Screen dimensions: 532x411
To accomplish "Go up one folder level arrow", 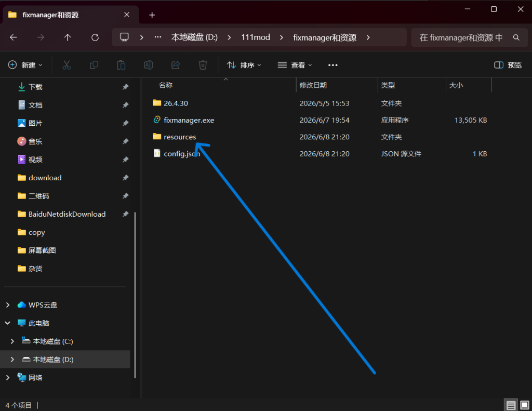I will point(68,37).
